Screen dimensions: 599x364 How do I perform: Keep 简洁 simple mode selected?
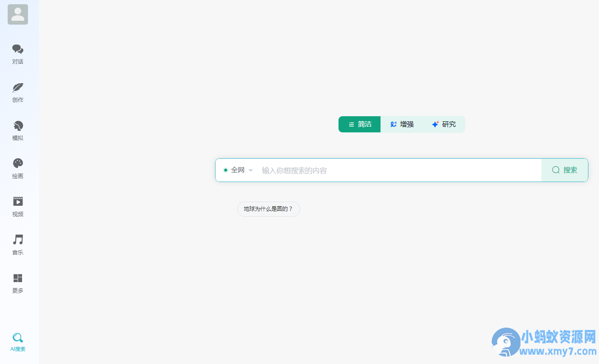(359, 124)
